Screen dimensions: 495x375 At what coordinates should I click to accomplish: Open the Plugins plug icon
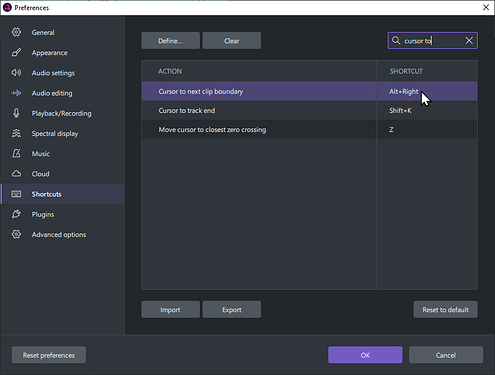[16, 214]
